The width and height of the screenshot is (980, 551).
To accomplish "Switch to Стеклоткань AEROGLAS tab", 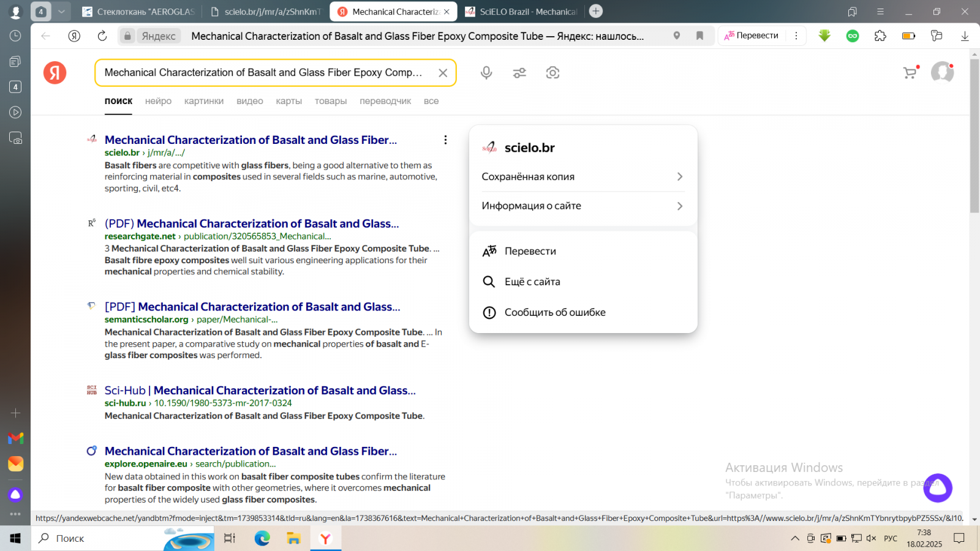I will 138,12.
